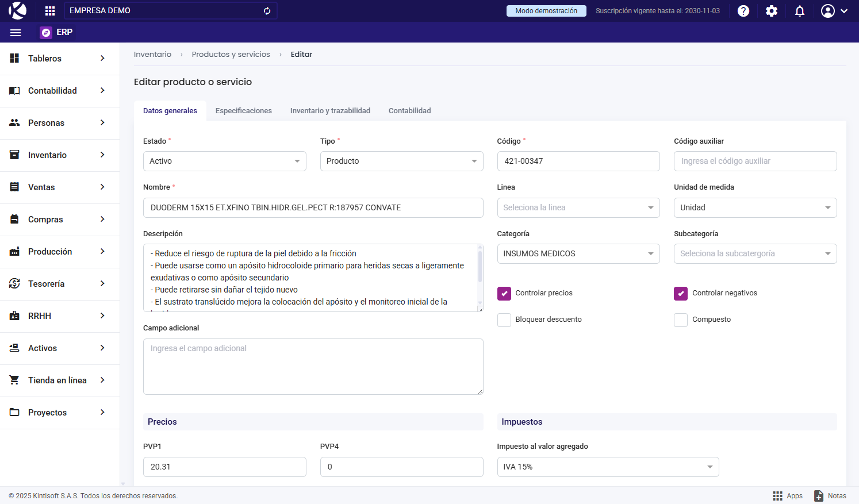
Task: Enable the Compuesto checkbox
Action: pyautogui.click(x=681, y=320)
